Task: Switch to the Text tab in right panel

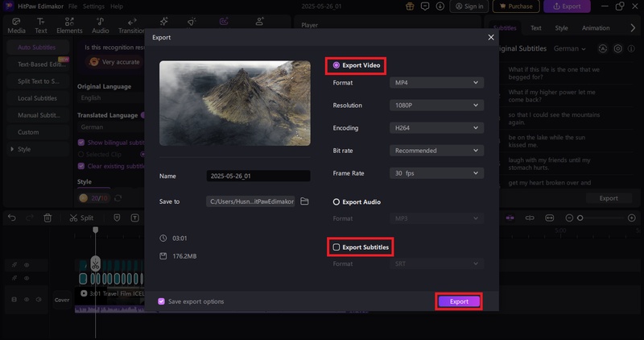Action: click(x=535, y=28)
